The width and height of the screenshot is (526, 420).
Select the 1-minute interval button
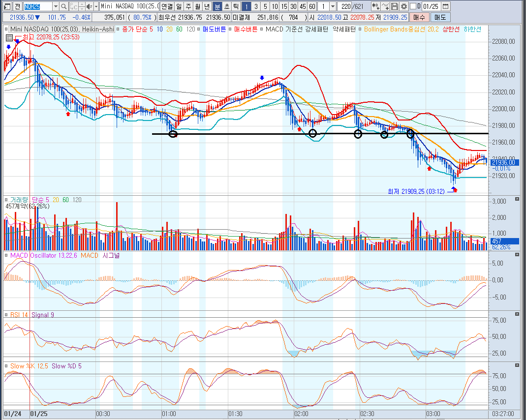point(246,6)
